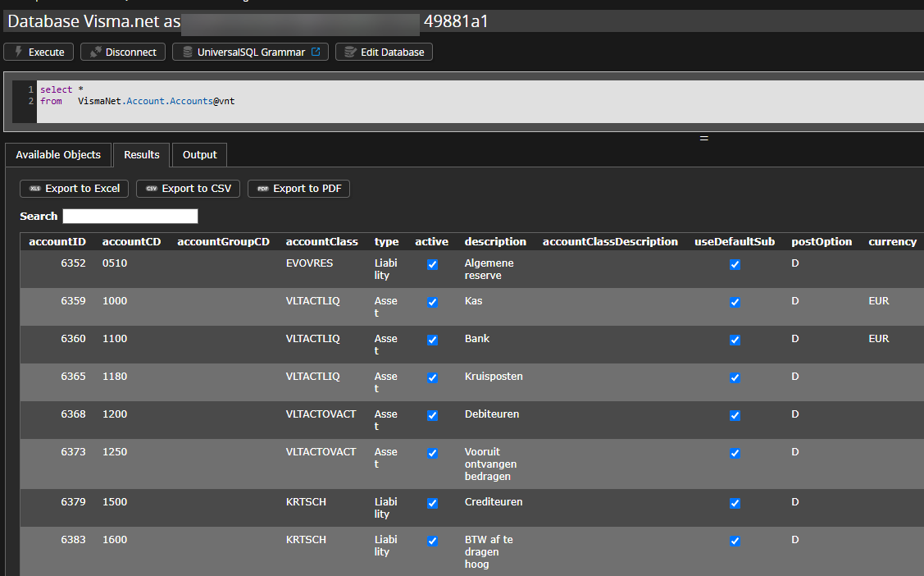Image resolution: width=924 pixels, height=576 pixels.
Task: Click the accountClassDescription column header
Action: tap(610, 242)
